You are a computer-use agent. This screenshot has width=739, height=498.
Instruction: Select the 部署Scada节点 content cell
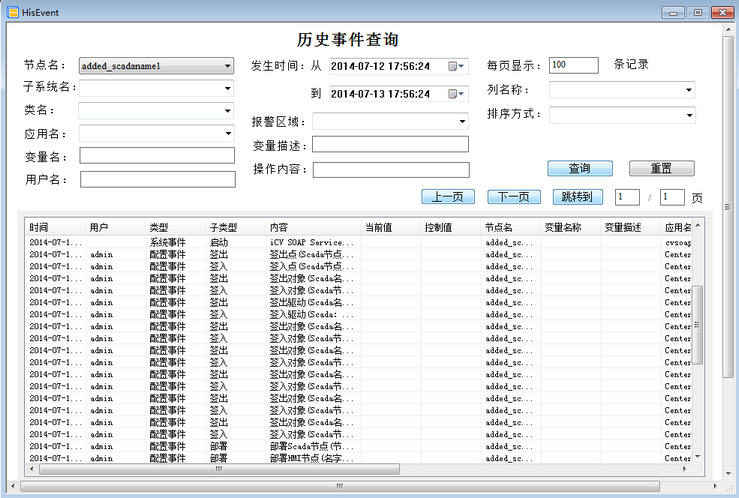tap(312, 446)
